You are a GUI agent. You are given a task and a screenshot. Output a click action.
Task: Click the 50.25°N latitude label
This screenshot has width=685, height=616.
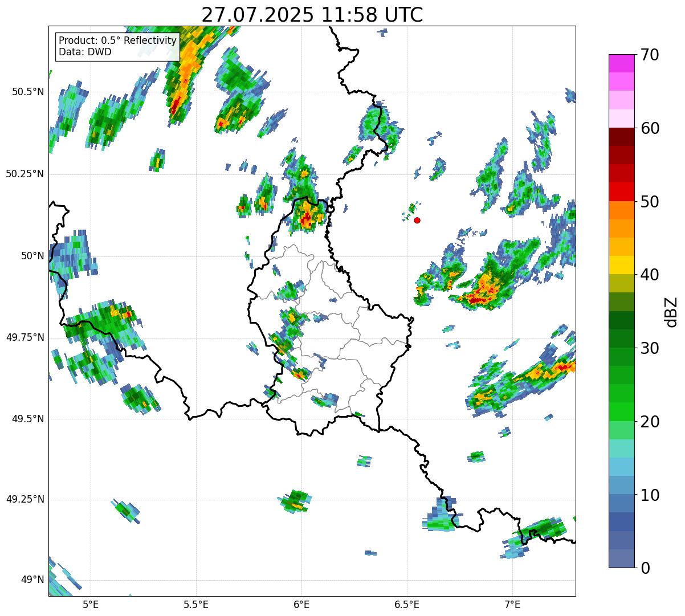click(x=25, y=174)
